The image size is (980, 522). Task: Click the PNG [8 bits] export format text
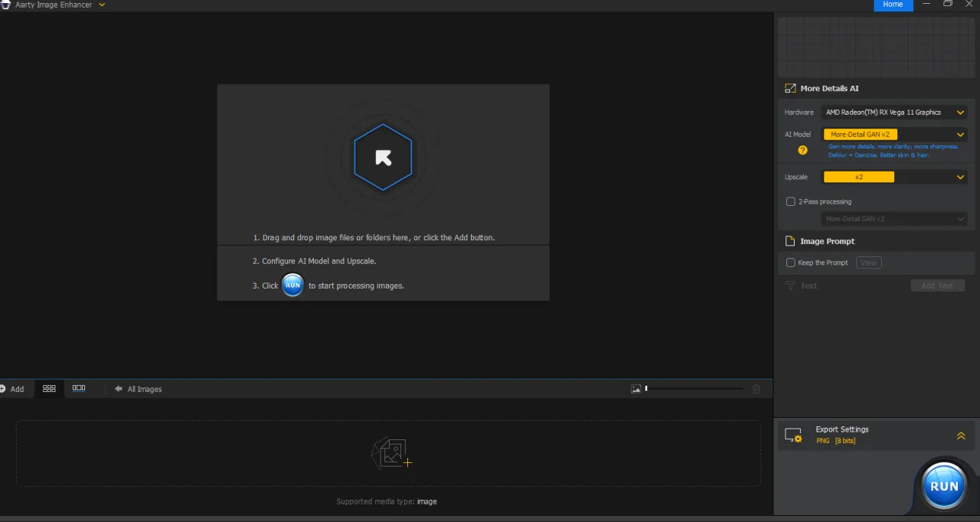(836, 441)
